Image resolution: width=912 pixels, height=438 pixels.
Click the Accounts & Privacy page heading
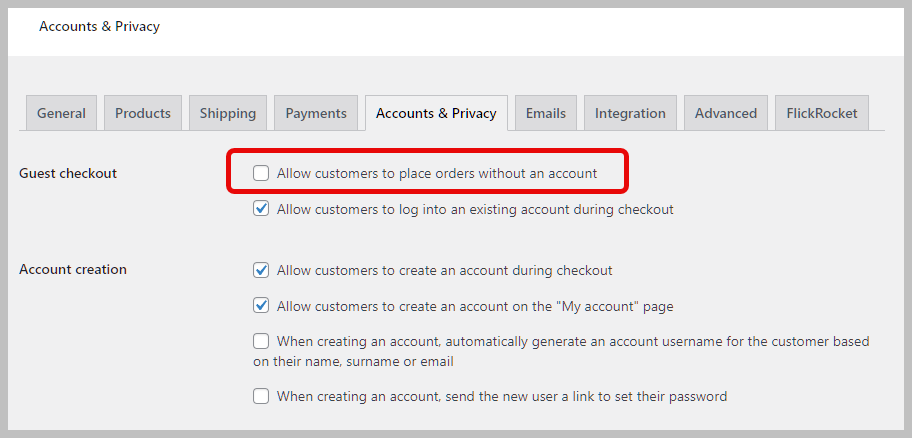pyautogui.click(x=99, y=26)
